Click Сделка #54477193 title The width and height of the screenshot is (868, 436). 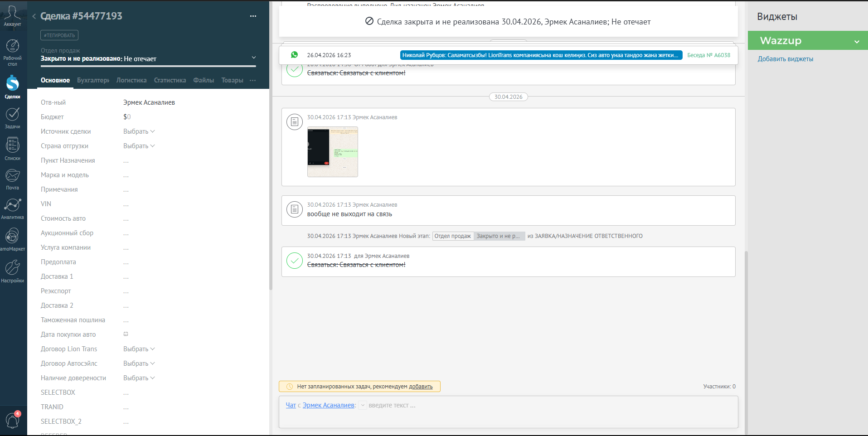[x=81, y=16]
